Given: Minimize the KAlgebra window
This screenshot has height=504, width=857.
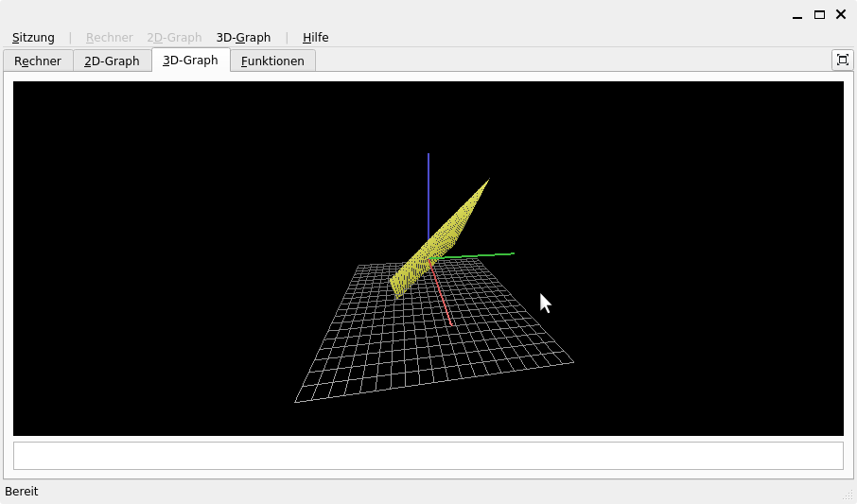Looking at the screenshot, I should (x=798, y=14).
